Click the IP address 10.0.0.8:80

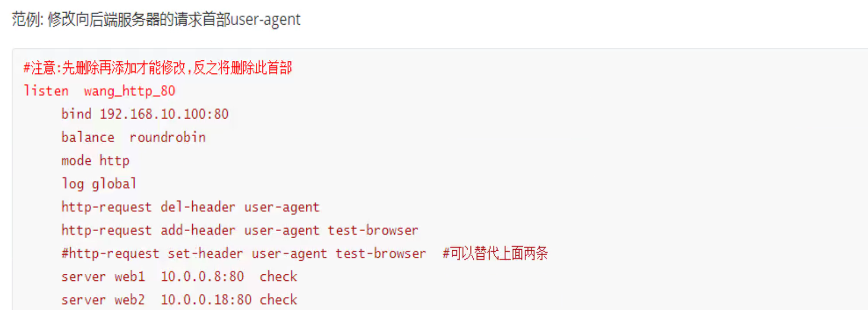pyautogui.click(x=202, y=277)
